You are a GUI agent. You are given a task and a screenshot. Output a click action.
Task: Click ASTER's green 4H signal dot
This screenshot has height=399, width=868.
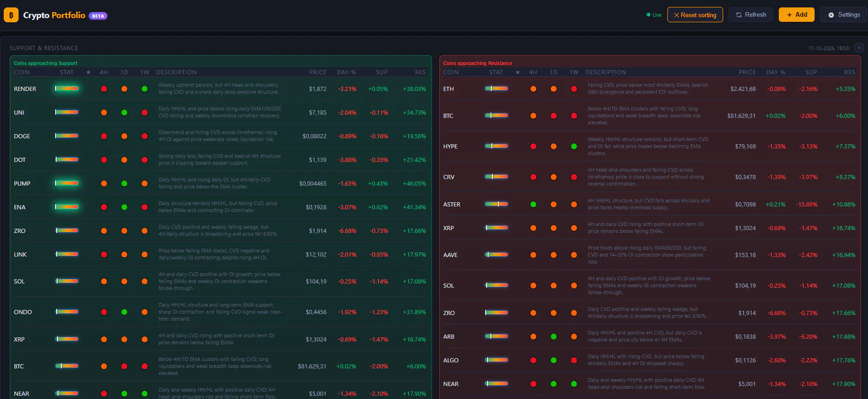pyautogui.click(x=533, y=204)
